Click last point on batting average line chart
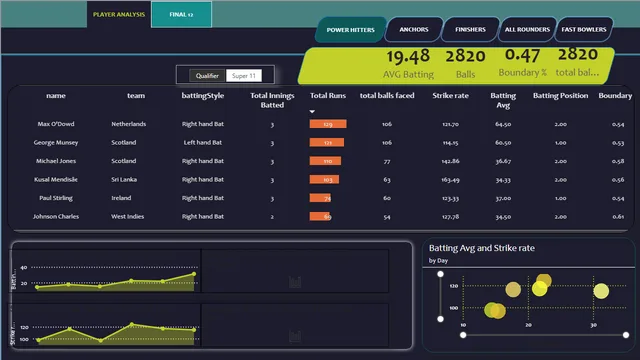 (194, 274)
